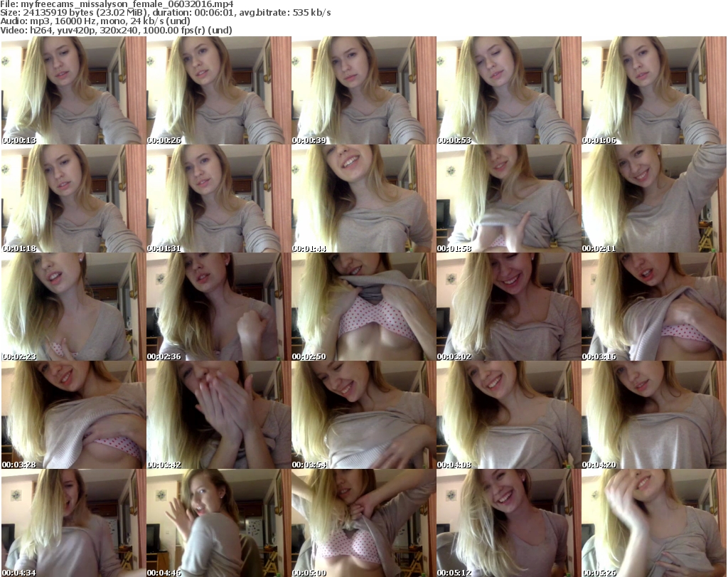Image resolution: width=728 pixels, height=577 pixels.
Task: Pick the frame stamped 00:05:26
Action: [654, 523]
